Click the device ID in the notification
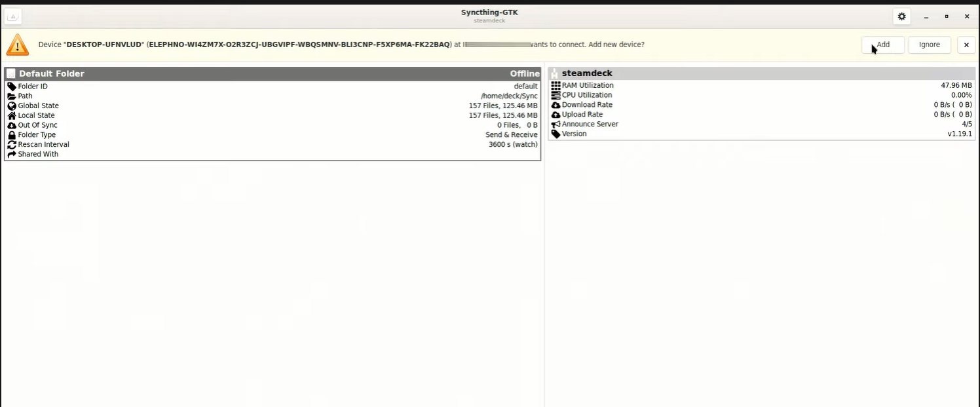Image resolution: width=980 pixels, height=407 pixels. click(x=299, y=45)
